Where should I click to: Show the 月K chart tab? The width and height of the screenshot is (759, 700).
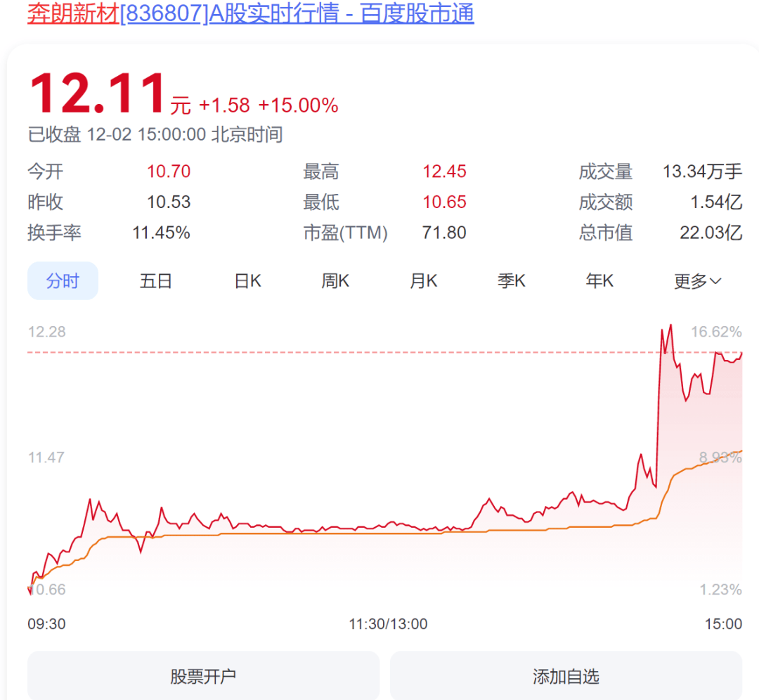[424, 281]
